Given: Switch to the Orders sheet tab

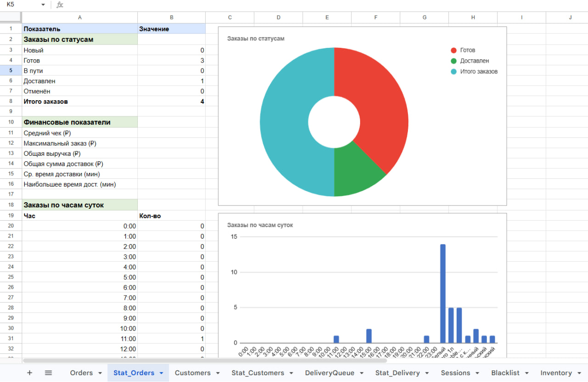Looking at the screenshot, I should click(x=81, y=373).
